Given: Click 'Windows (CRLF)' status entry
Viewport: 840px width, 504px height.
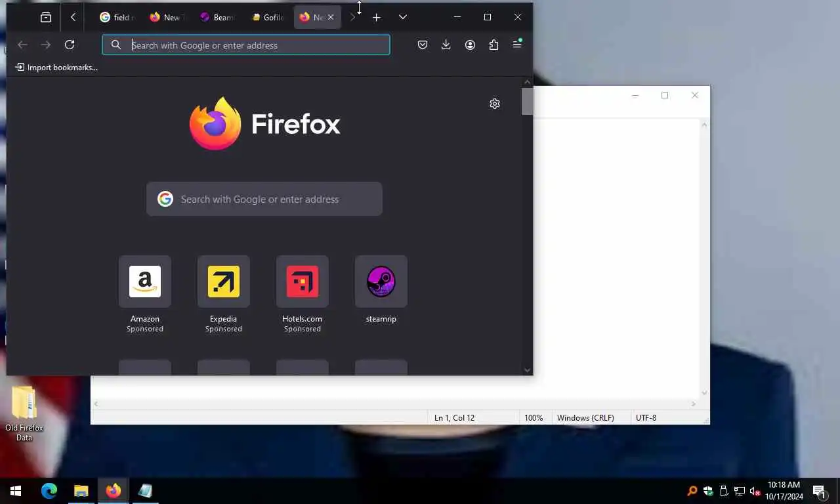Looking at the screenshot, I should [x=585, y=417].
